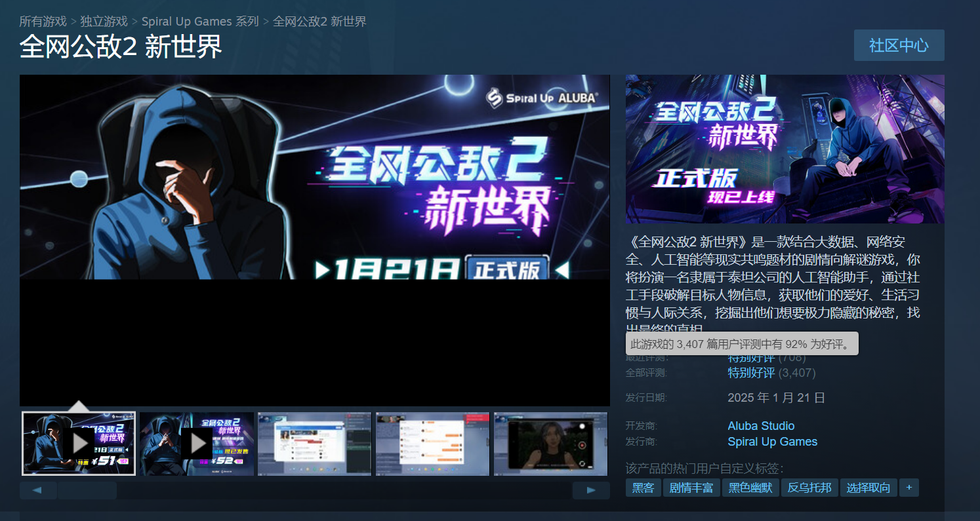Select the 选择取向 tag
Screen dimensions: 980x521
click(x=868, y=488)
